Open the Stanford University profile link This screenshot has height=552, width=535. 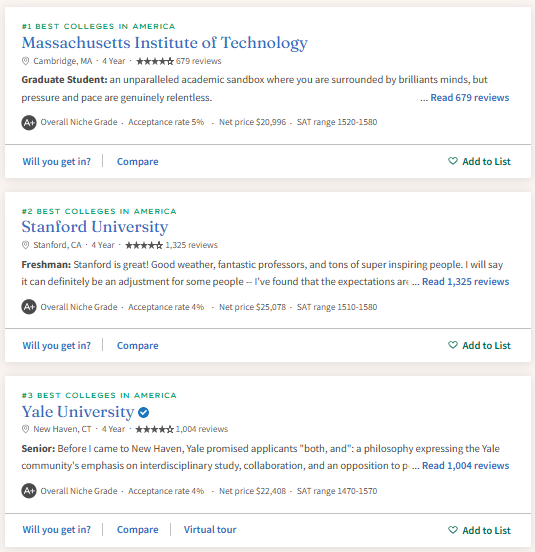[x=95, y=227]
